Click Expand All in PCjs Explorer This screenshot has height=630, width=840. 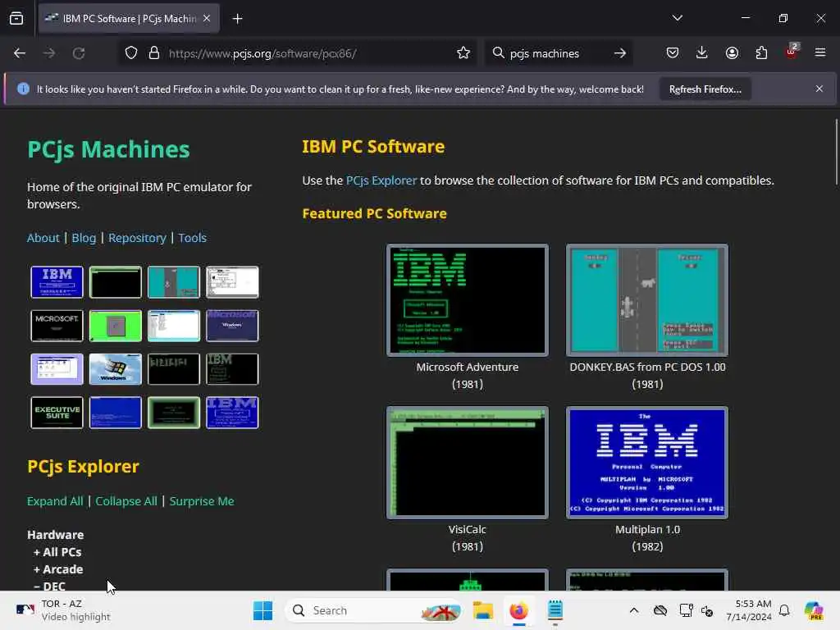click(55, 501)
